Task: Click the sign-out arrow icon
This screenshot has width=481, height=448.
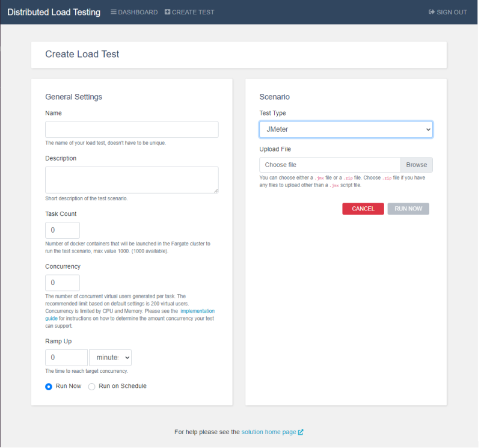Action: point(432,12)
